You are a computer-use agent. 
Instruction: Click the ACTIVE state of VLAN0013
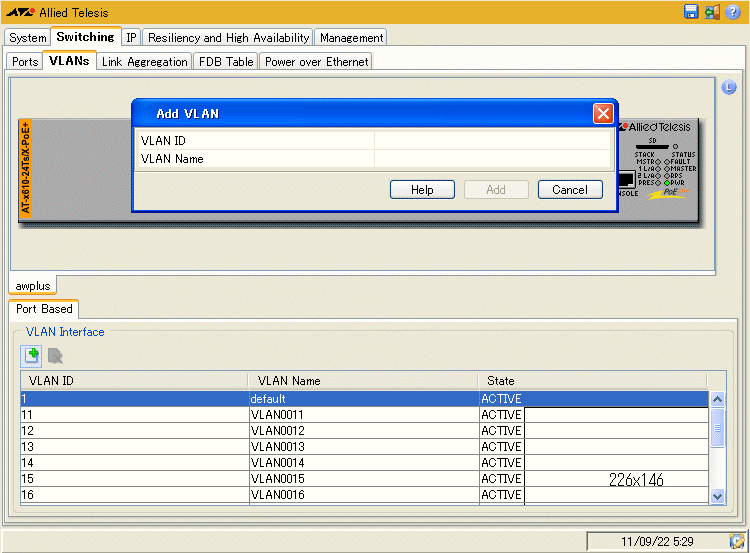(x=501, y=447)
